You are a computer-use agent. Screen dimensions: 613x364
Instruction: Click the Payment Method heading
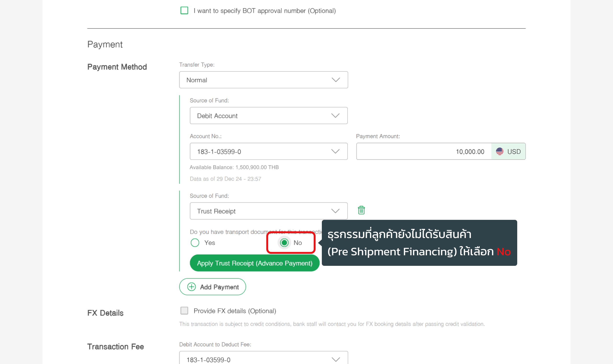[117, 67]
